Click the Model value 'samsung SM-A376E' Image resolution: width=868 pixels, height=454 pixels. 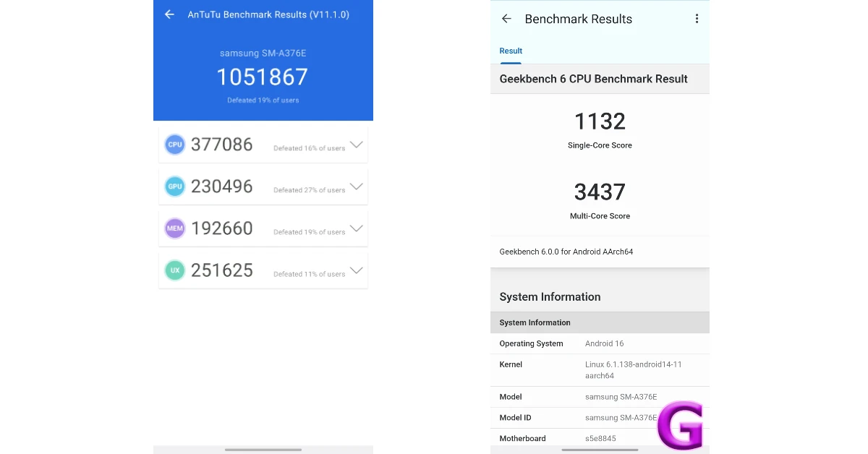(621, 397)
